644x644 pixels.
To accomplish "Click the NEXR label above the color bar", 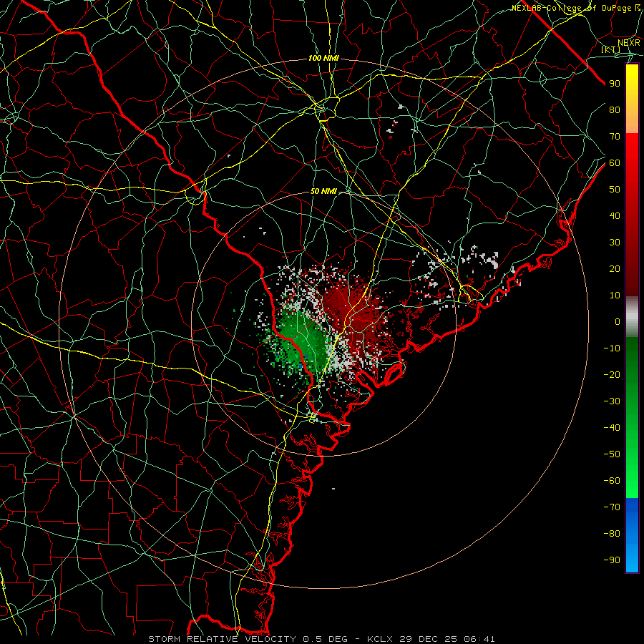I will coord(628,42).
